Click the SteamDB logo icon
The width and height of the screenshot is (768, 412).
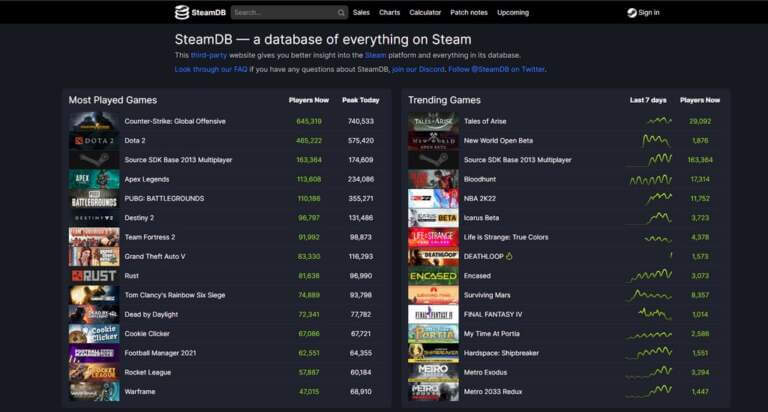click(x=182, y=12)
